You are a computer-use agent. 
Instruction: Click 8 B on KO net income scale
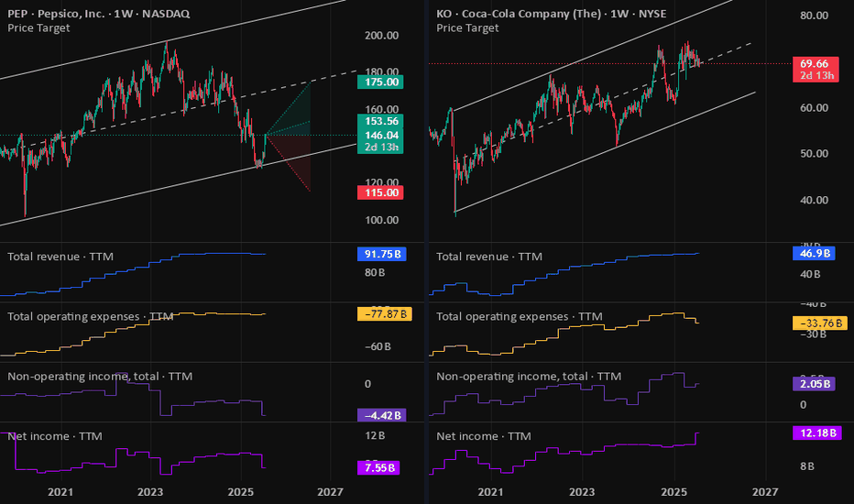pyautogui.click(x=807, y=466)
